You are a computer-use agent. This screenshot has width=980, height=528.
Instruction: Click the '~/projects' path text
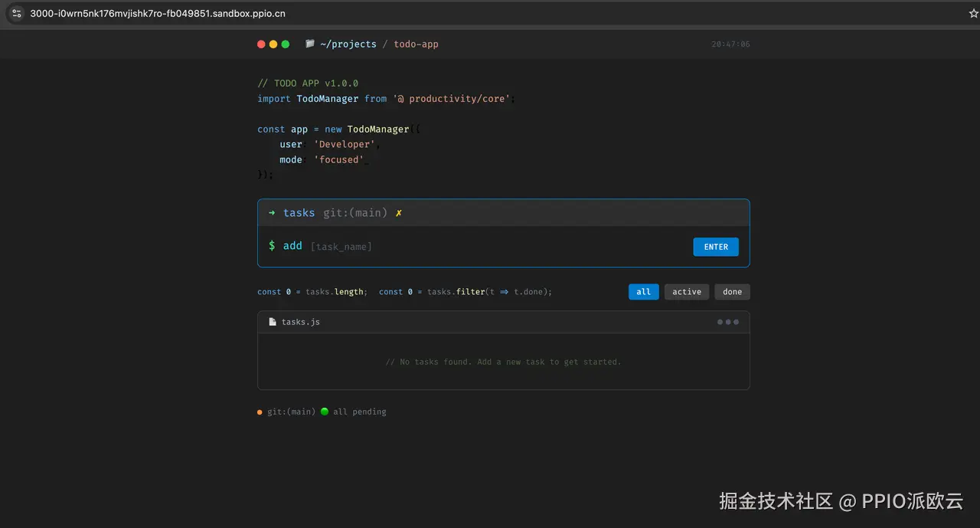pos(348,44)
